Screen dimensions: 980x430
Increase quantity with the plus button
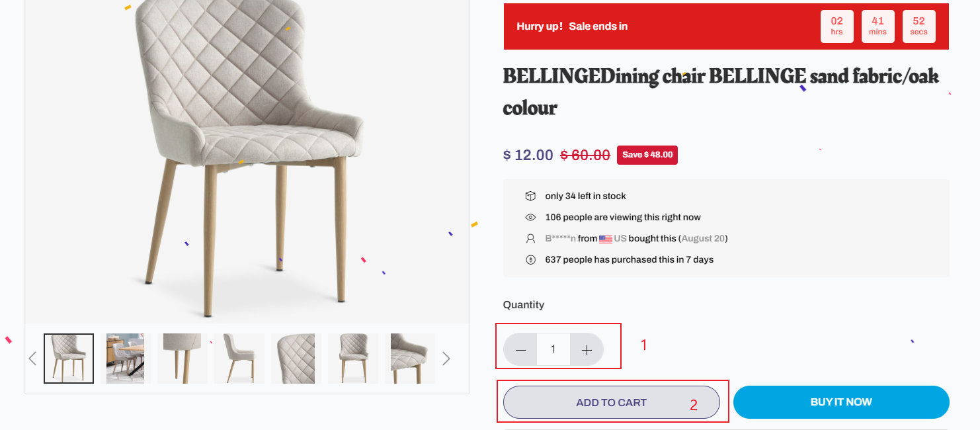(587, 350)
